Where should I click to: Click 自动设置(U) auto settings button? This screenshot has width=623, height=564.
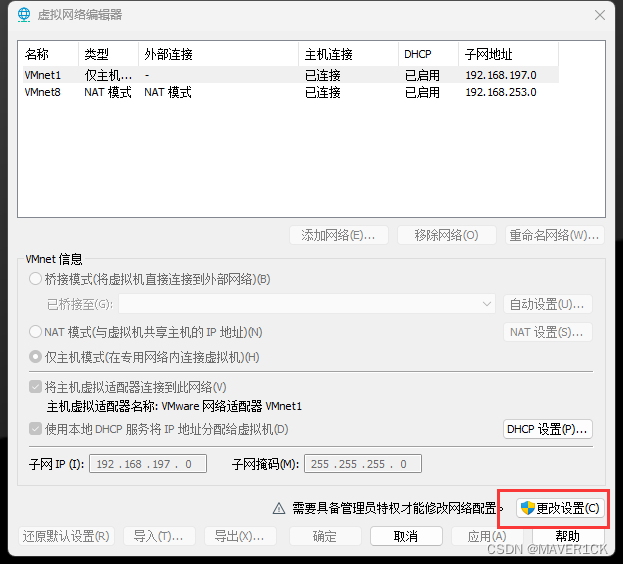pyautogui.click(x=548, y=304)
